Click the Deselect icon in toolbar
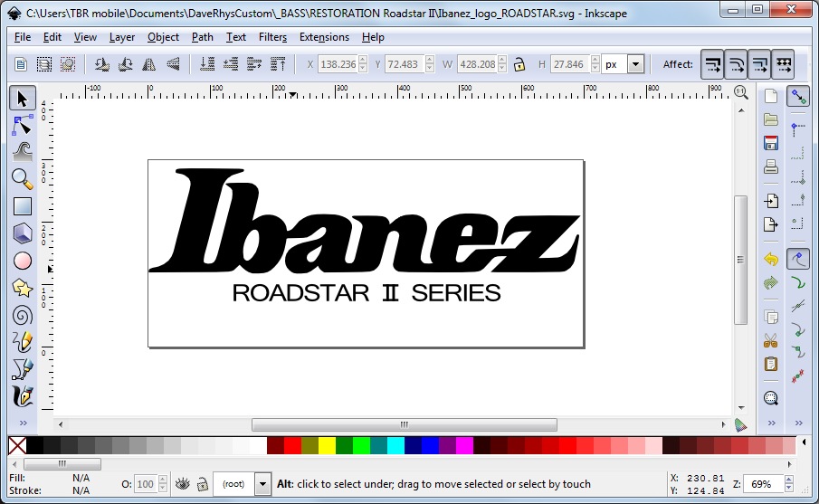Viewport: 819px width, 504px height. coord(68,64)
